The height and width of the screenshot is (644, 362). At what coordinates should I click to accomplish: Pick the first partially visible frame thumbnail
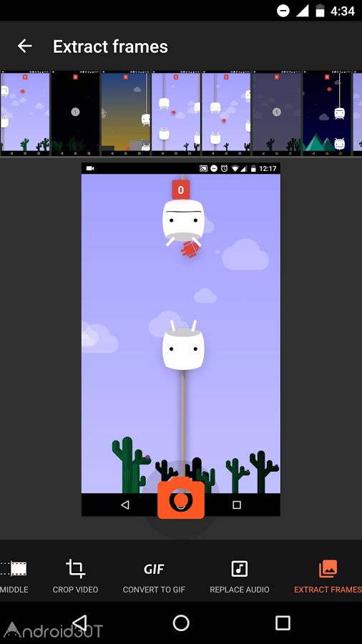24,113
